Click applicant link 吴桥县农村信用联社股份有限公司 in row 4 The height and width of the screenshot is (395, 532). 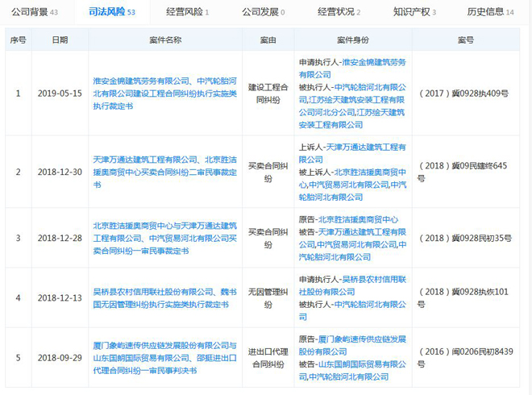click(x=352, y=285)
